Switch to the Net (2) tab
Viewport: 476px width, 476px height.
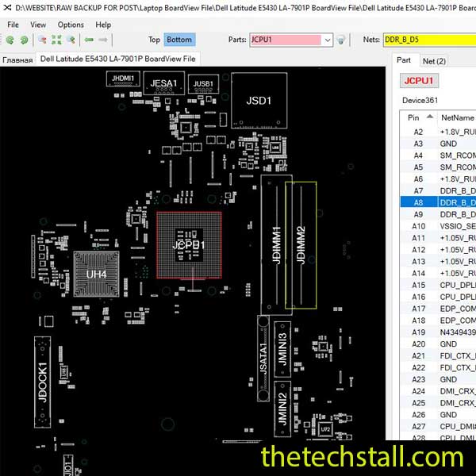point(434,61)
